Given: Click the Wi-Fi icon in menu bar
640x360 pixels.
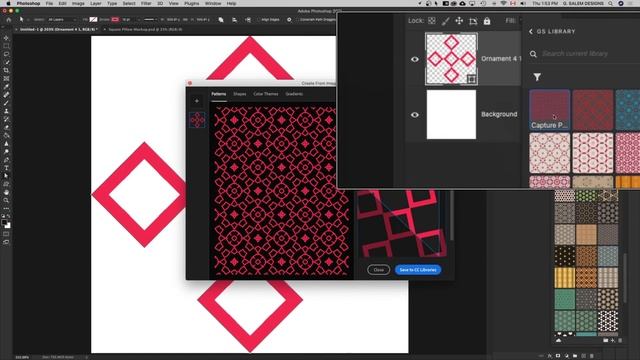Looking at the screenshot, I should [x=503, y=3].
